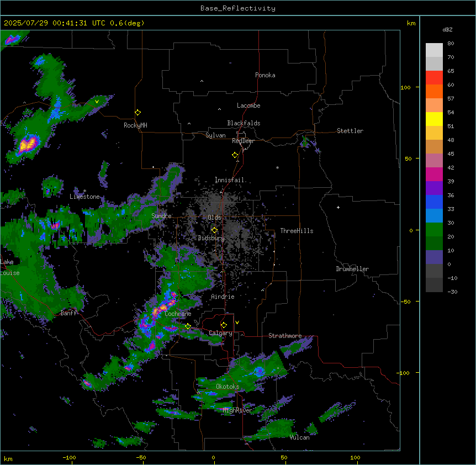
Task: Click the dBZ legend heading
Action: 447,29
